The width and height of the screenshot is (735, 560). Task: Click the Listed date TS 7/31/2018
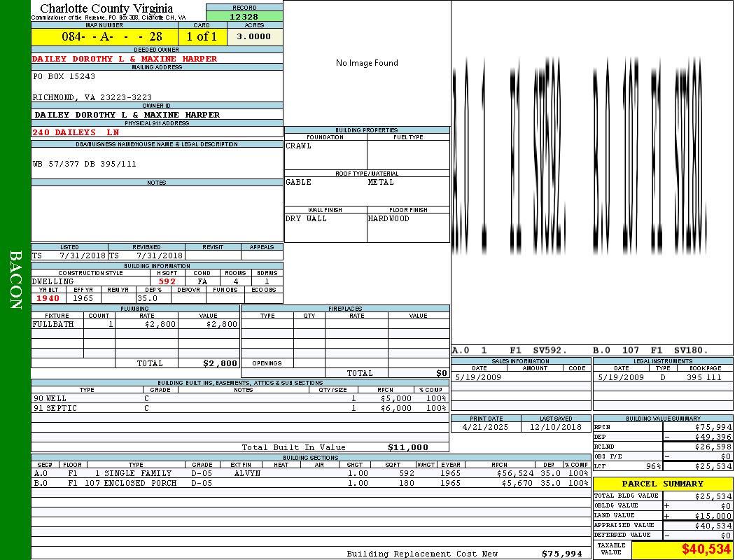point(69,255)
